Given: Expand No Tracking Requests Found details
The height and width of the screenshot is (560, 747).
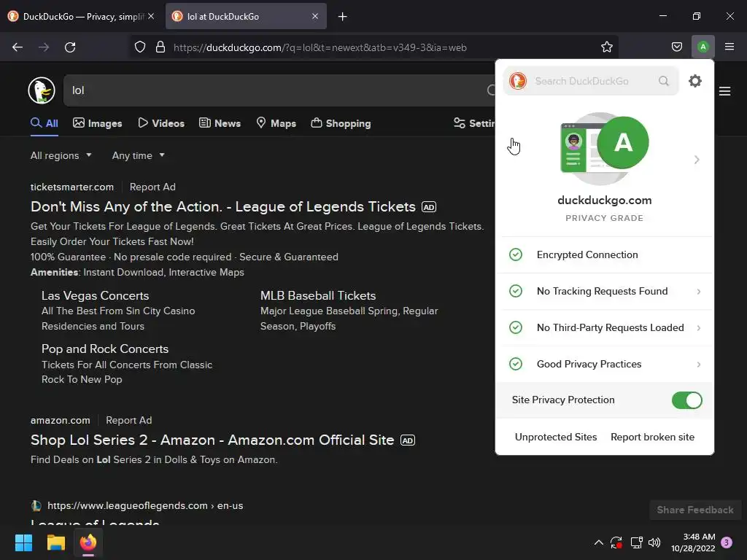Looking at the screenshot, I should [x=605, y=292].
